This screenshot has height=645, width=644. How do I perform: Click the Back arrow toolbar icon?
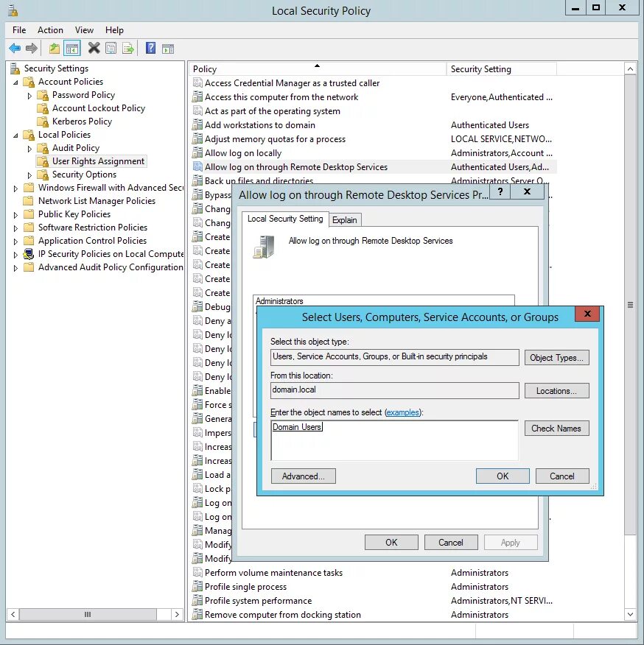[15, 49]
